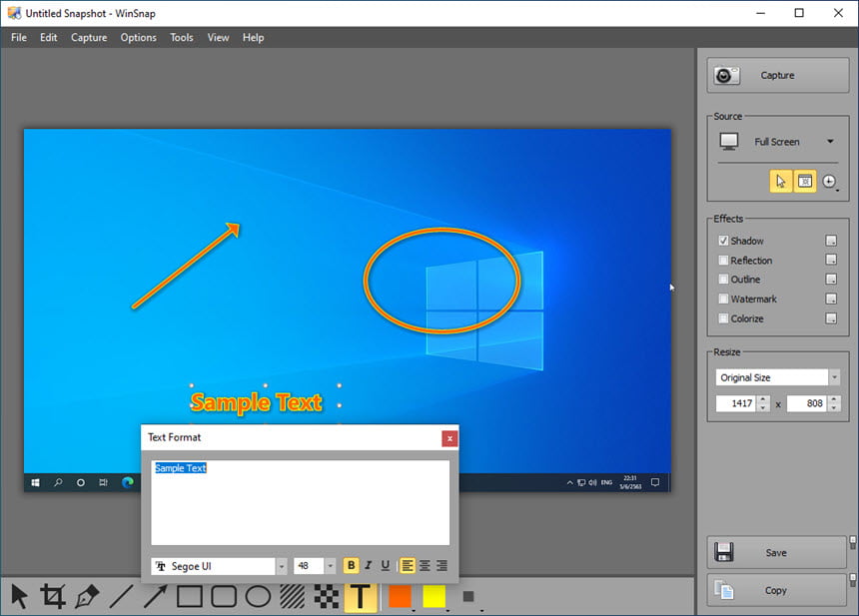
Task: Click the height field showing 808
Action: coord(807,403)
